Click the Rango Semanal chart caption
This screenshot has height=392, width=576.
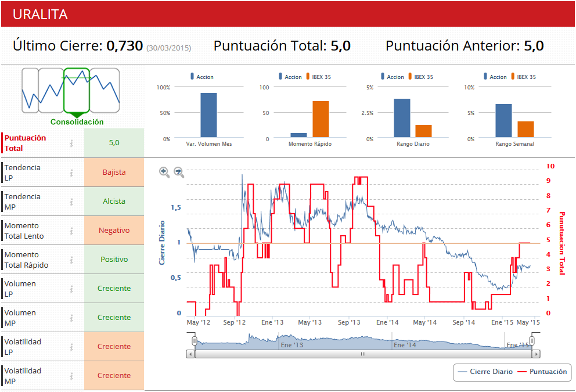pyautogui.click(x=515, y=144)
